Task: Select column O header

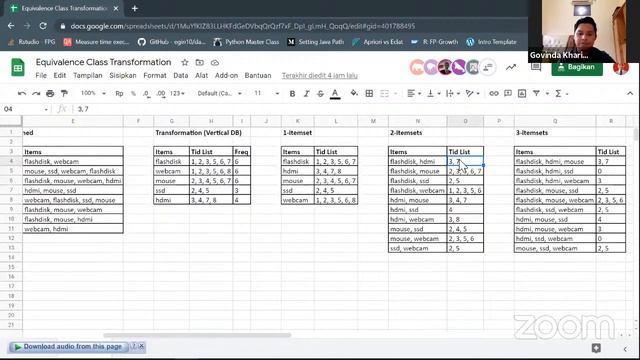Action: coord(465,121)
